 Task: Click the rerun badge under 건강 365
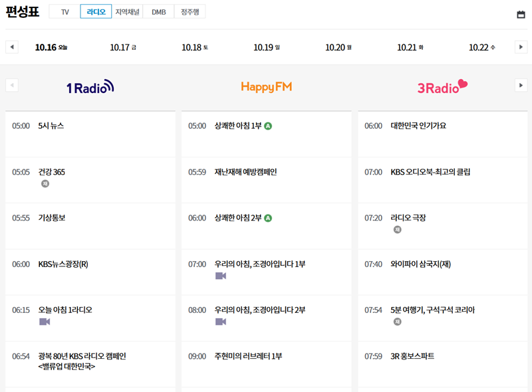pos(45,183)
